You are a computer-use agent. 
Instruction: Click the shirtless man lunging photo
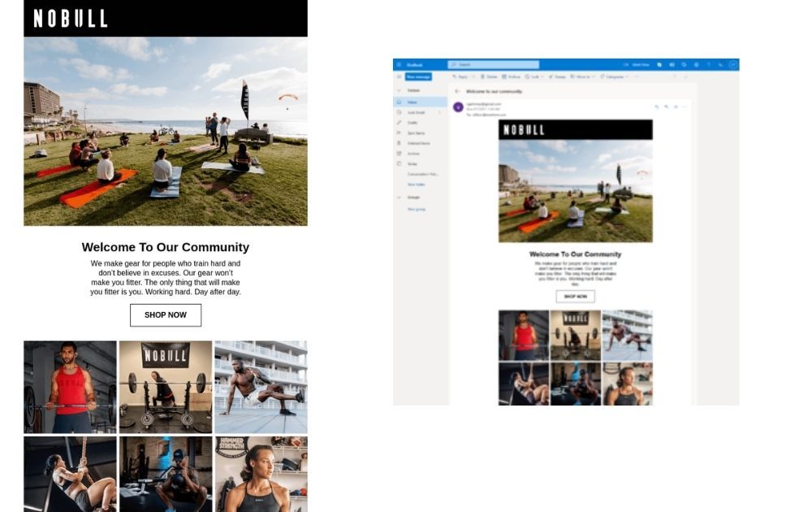click(261, 387)
